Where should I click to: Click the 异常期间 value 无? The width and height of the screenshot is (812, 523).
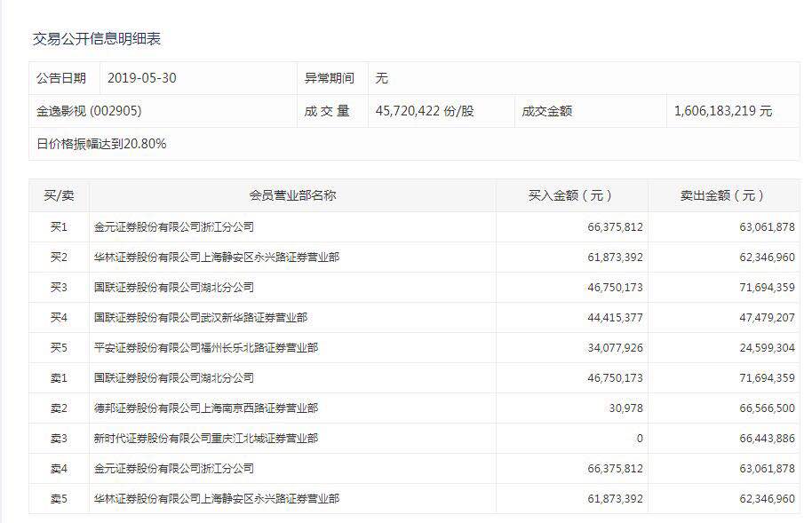(x=382, y=78)
